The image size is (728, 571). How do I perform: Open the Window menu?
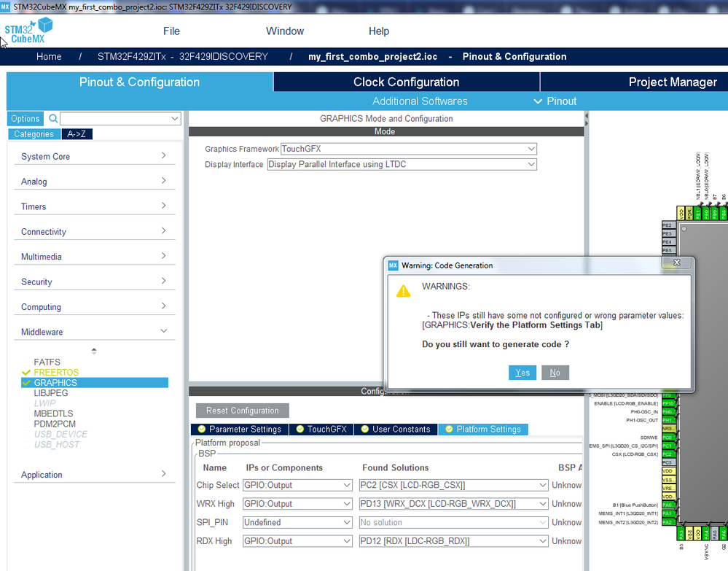coord(285,31)
